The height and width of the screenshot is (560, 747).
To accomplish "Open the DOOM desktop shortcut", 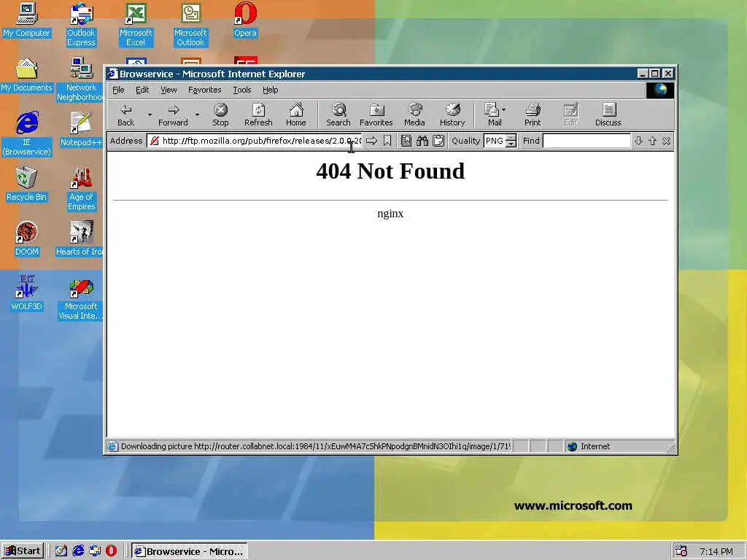I will tap(27, 238).
